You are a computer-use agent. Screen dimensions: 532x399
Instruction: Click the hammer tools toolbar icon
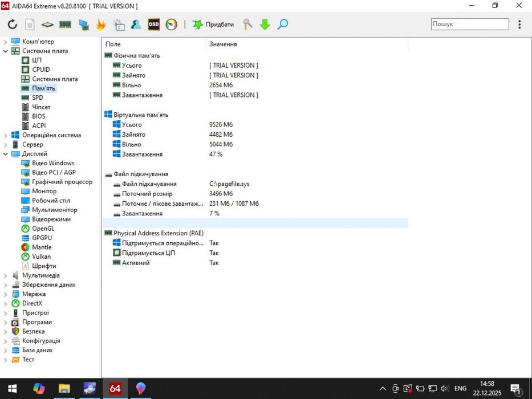pos(247,24)
